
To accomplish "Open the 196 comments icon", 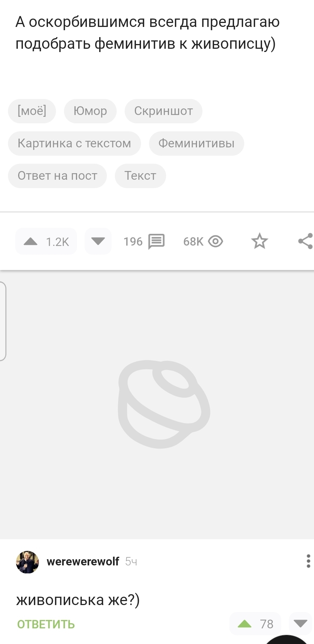I will [x=157, y=241].
